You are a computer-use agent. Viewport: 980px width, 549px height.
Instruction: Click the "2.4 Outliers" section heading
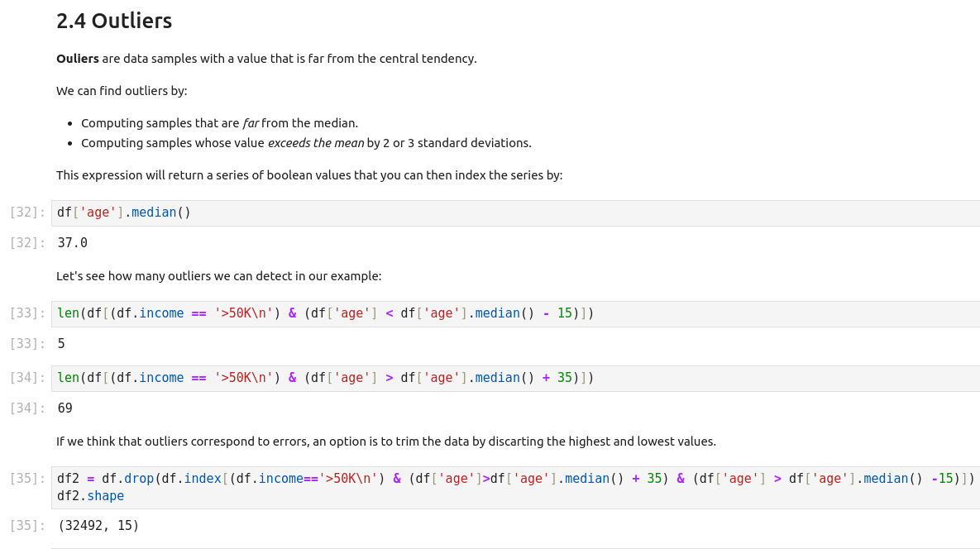point(114,21)
